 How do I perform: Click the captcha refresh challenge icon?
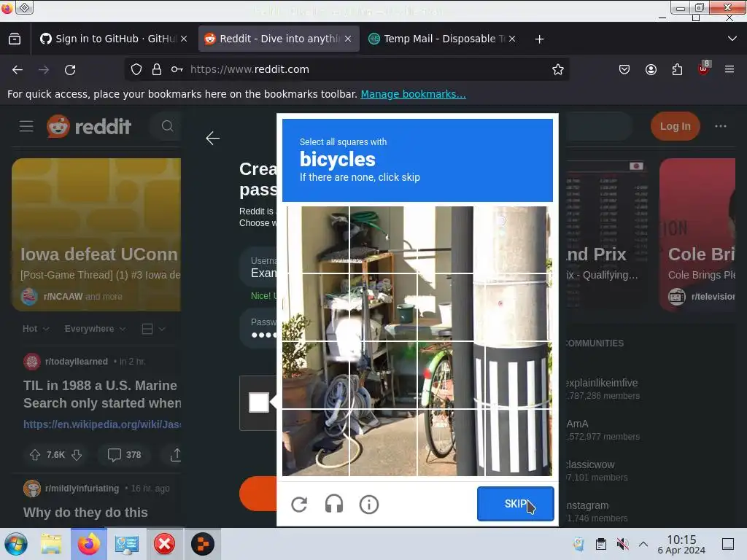pyautogui.click(x=299, y=505)
